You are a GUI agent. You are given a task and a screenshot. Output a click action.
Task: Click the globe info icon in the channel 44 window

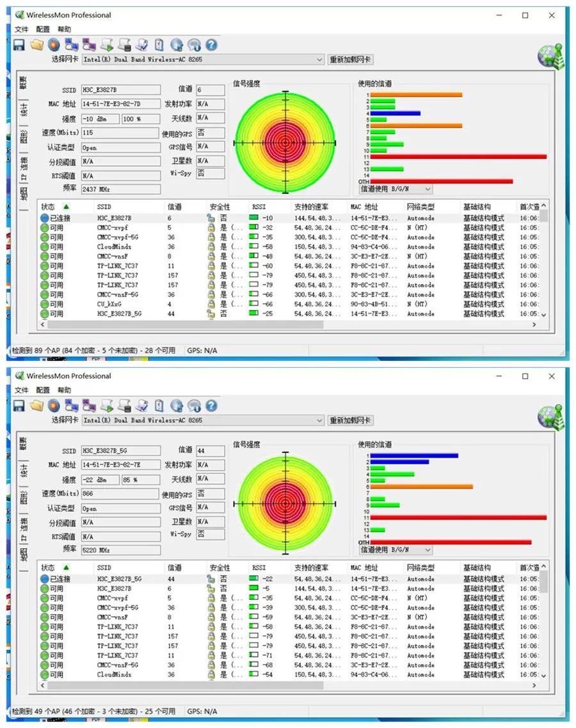coord(194,406)
